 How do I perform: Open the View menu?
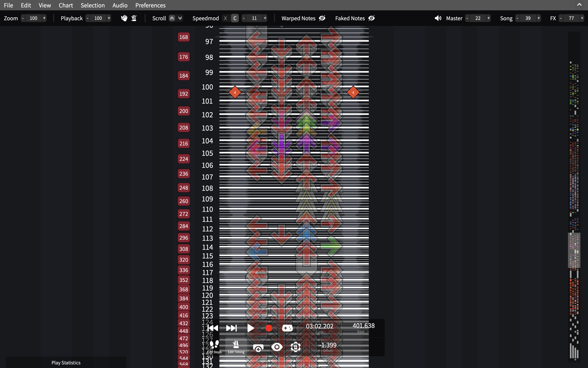(45, 5)
